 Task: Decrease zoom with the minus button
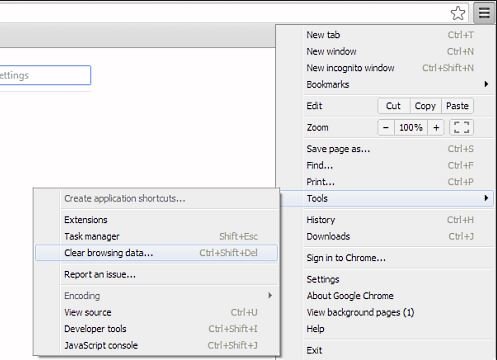386,127
